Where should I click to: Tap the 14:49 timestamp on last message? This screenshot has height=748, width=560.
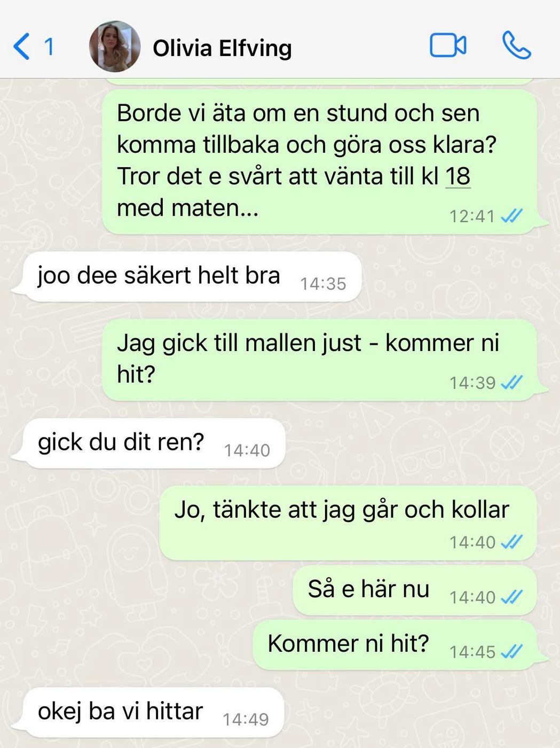pos(246,720)
